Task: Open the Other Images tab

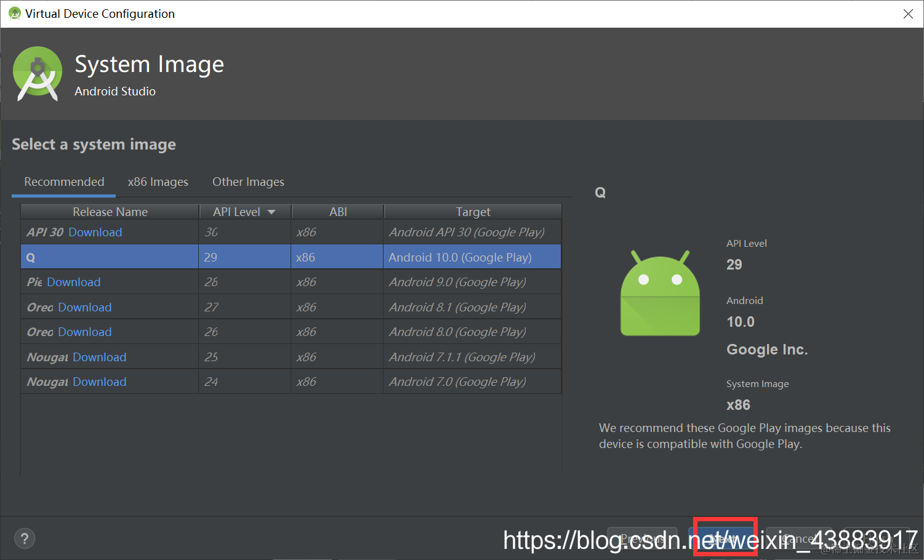Action: [x=248, y=182]
